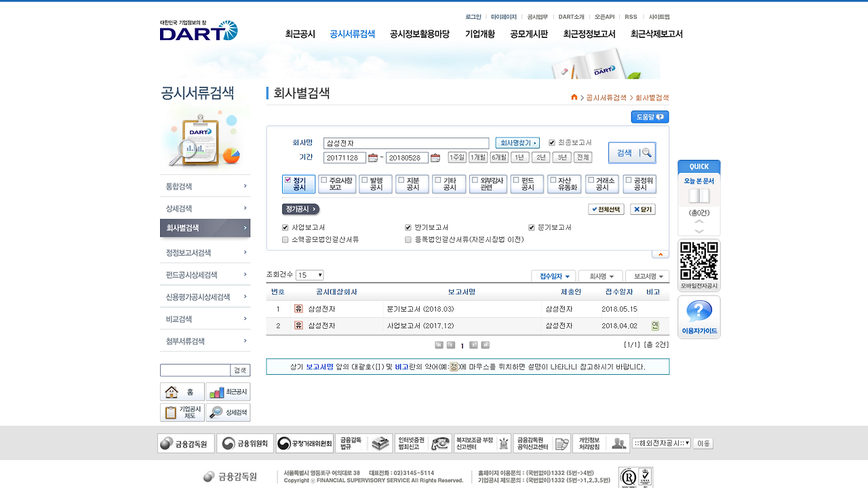Go to the next results page
Image resolution: width=868 pixels, height=488 pixels.
[x=474, y=345]
